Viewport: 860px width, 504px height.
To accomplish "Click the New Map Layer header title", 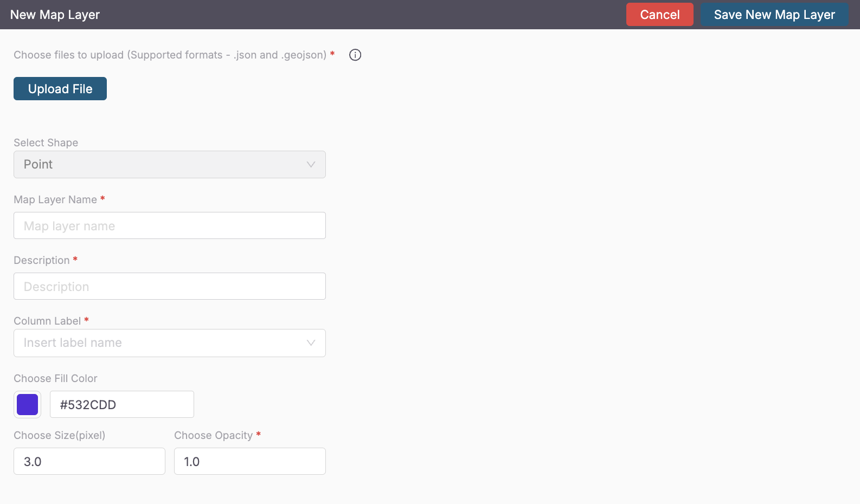I will click(x=55, y=15).
